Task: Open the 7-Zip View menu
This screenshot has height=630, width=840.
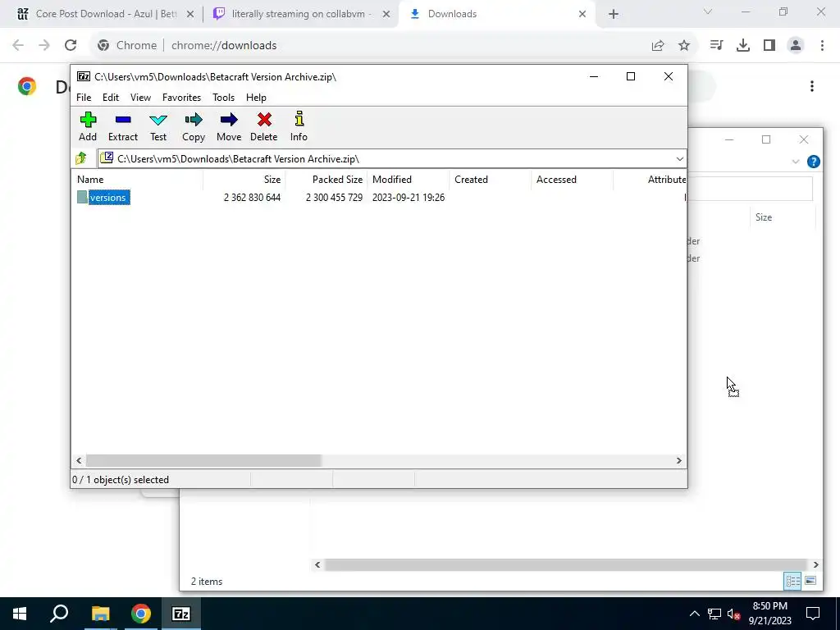Action: click(140, 98)
